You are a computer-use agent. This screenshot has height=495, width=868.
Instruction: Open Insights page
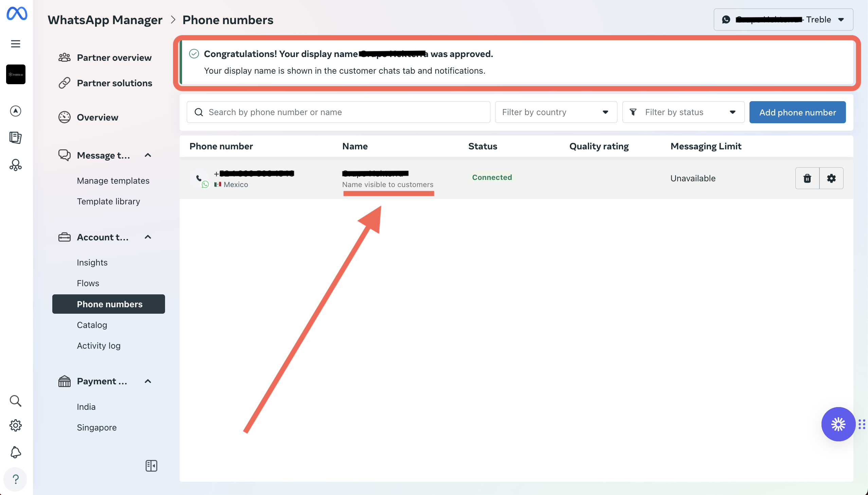[x=92, y=262]
